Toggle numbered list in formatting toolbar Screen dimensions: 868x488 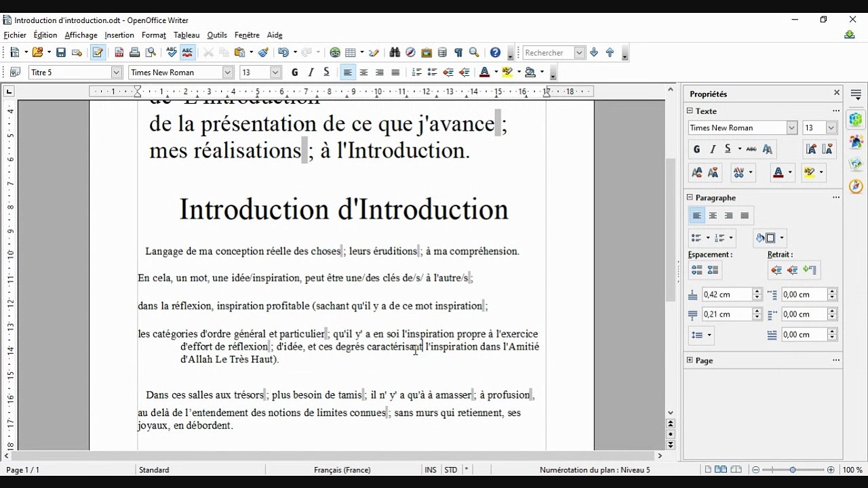(416, 72)
